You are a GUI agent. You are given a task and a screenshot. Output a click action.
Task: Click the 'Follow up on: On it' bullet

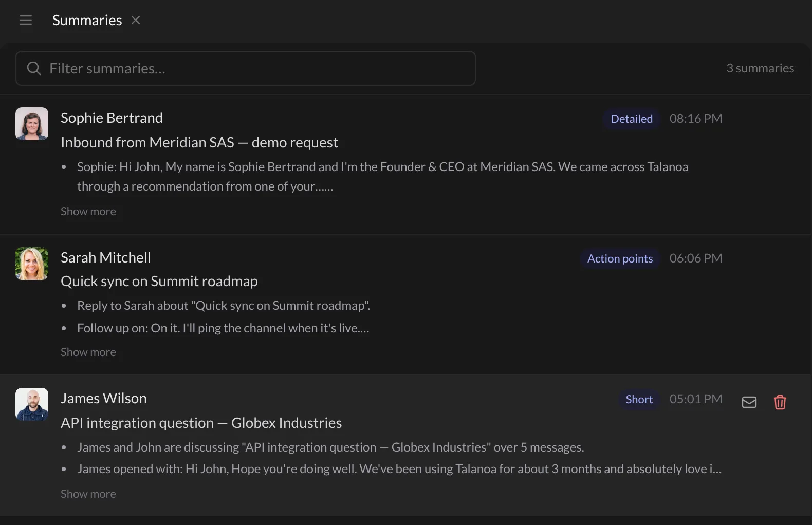pyautogui.click(x=223, y=328)
